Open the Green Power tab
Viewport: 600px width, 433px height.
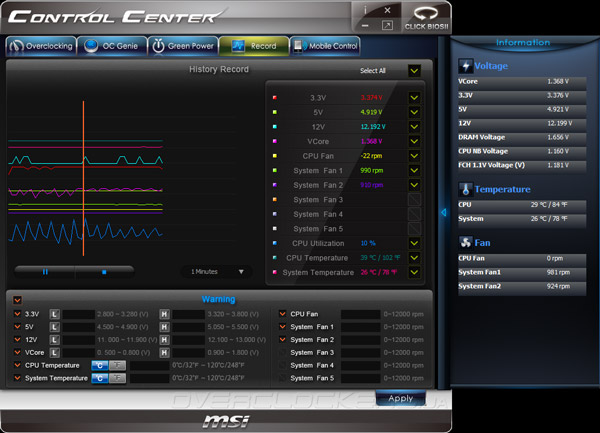pyautogui.click(x=183, y=46)
